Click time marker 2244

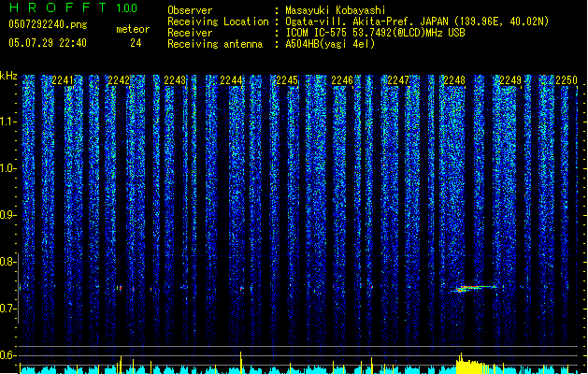(231, 80)
